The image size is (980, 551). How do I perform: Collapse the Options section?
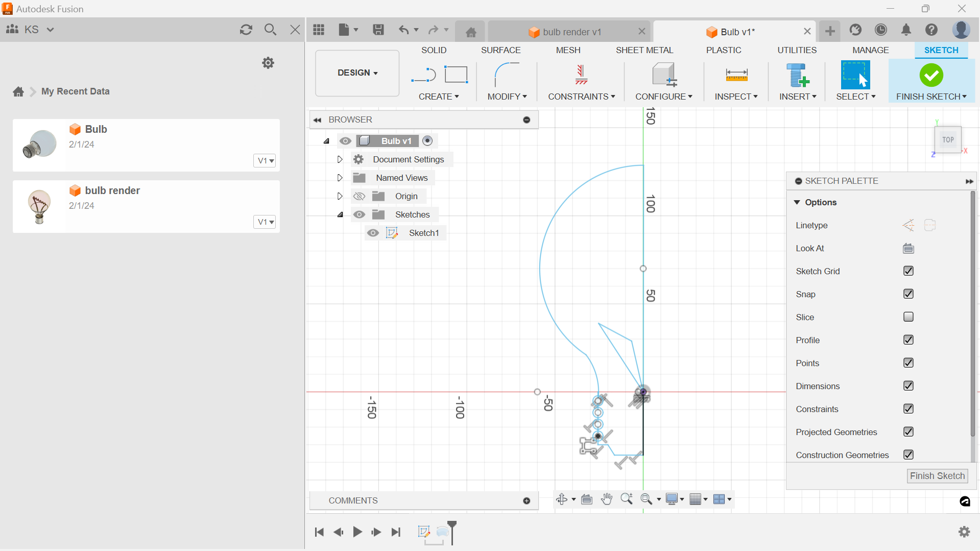pos(797,203)
